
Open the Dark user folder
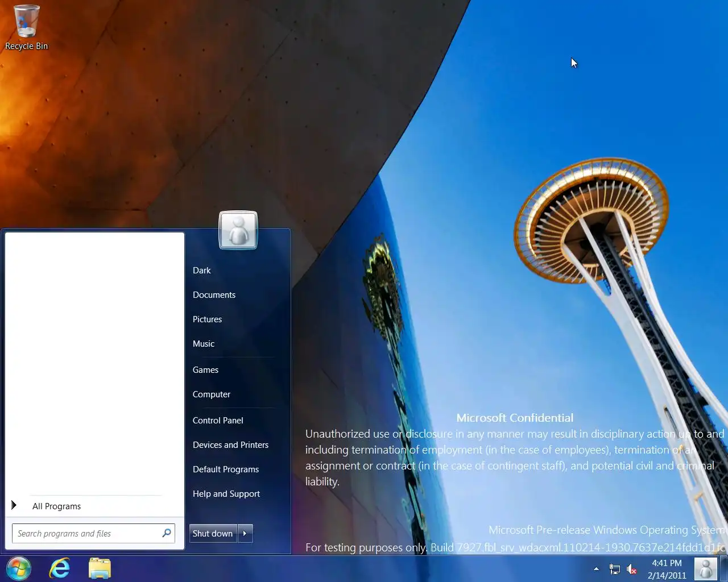point(202,271)
